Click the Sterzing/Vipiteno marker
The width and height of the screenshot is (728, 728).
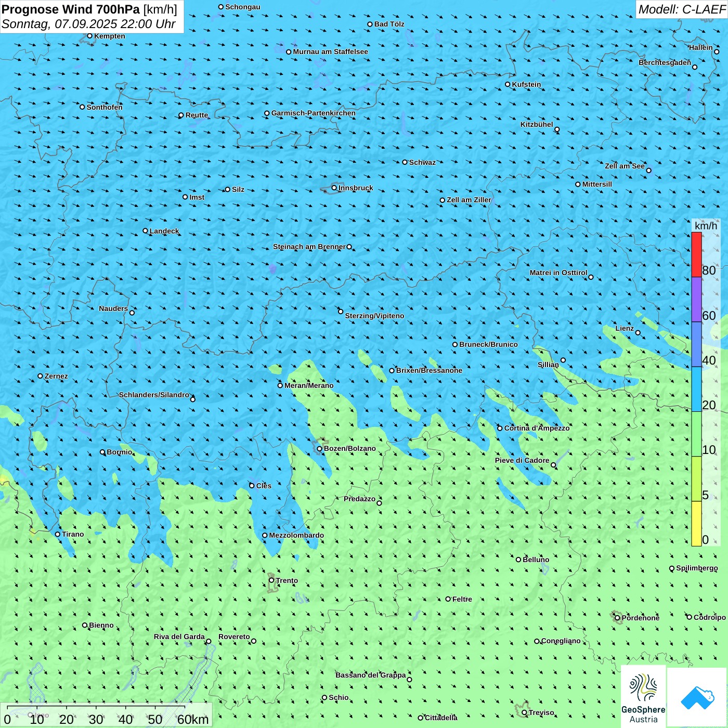pos(341,311)
